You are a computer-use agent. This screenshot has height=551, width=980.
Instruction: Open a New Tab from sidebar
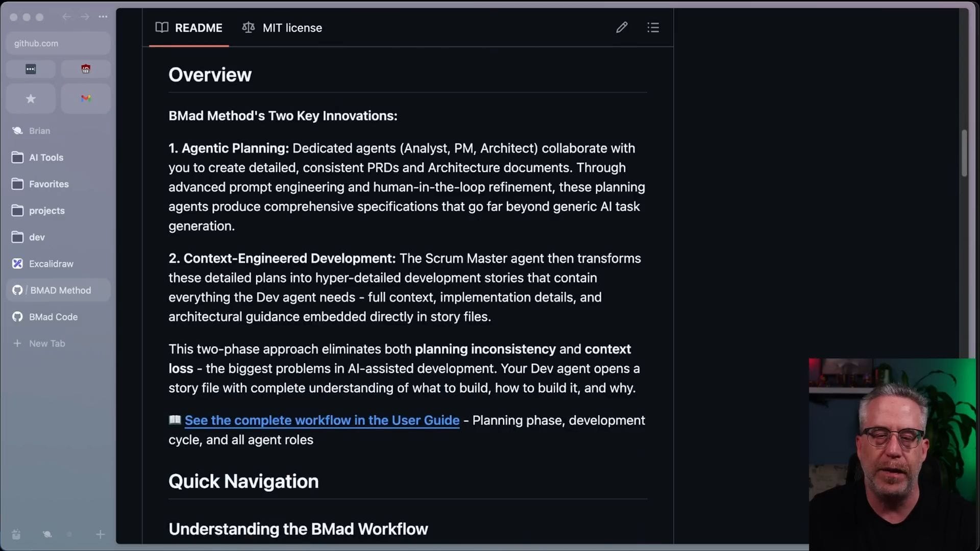46,343
